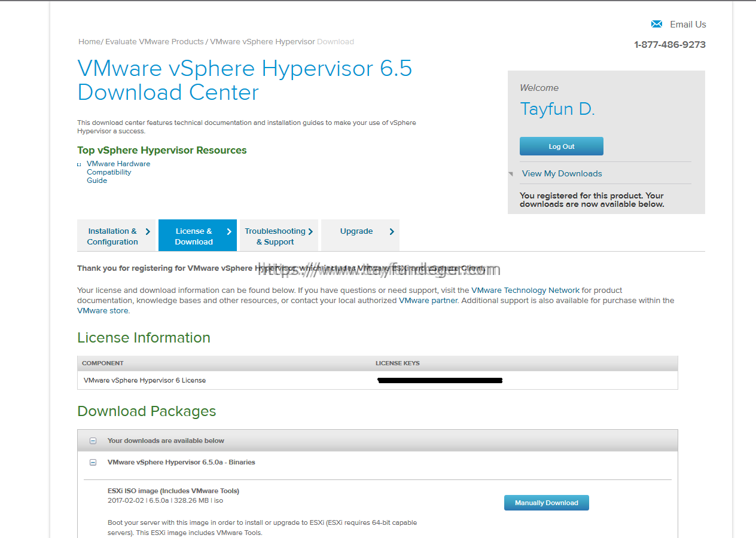This screenshot has width=756, height=538.
Task: Click the arrow on Troubleshooting & Support tab
Action: point(310,231)
